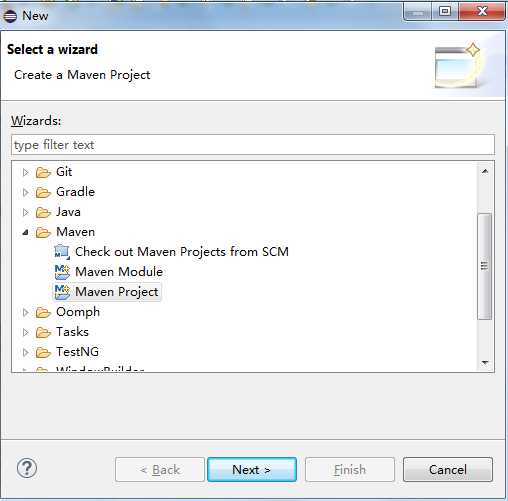
Task: Select Check out Maven Projects from SCM
Action: click(x=182, y=252)
